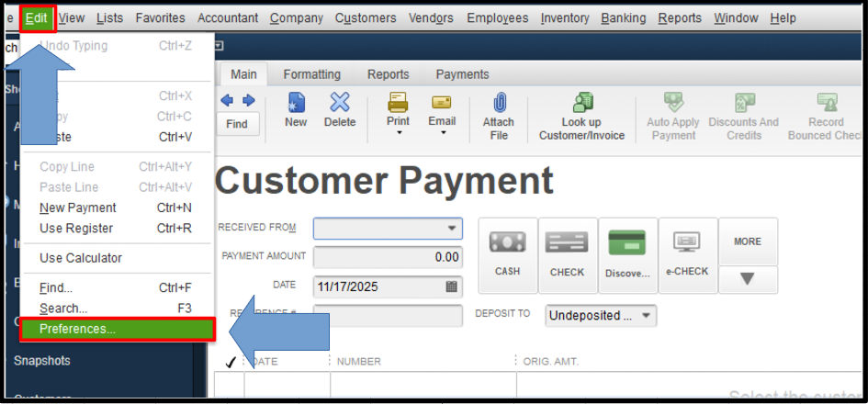The width and height of the screenshot is (868, 404).
Task: Open the Customers menu
Action: [366, 18]
